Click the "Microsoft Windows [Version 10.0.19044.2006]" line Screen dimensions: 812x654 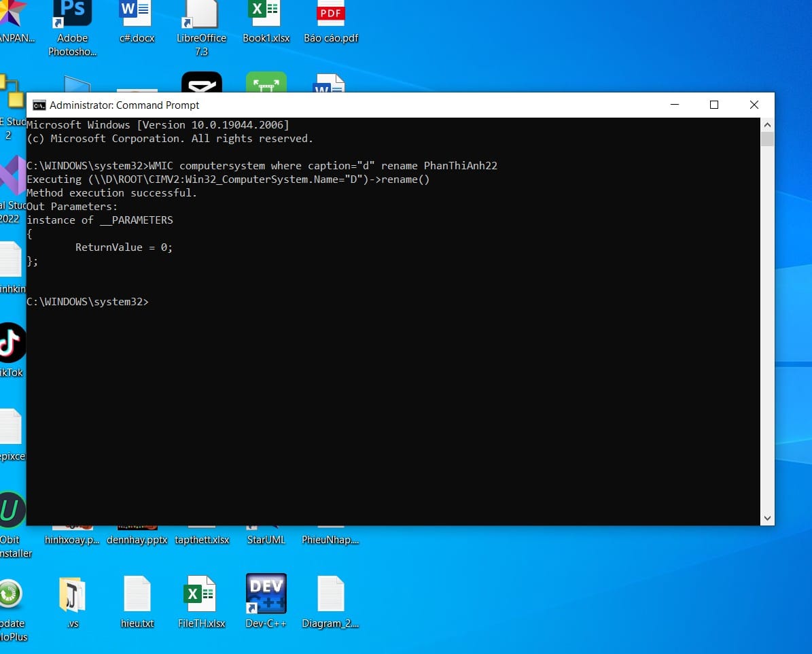point(158,125)
